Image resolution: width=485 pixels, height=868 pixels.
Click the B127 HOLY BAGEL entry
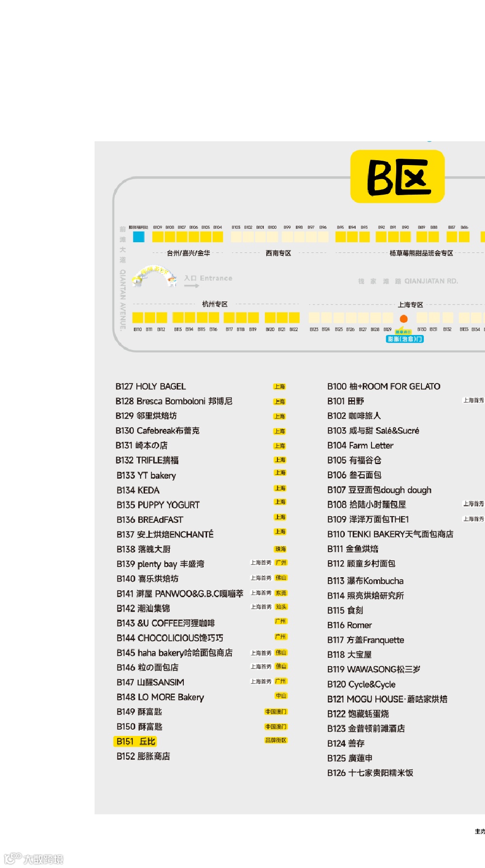(x=151, y=386)
